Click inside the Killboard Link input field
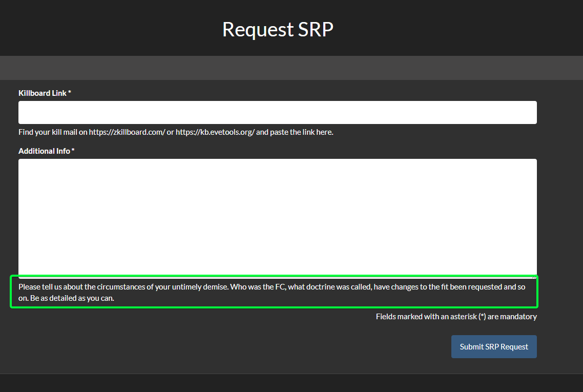Image resolution: width=583 pixels, height=392 pixels. click(x=277, y=112)
